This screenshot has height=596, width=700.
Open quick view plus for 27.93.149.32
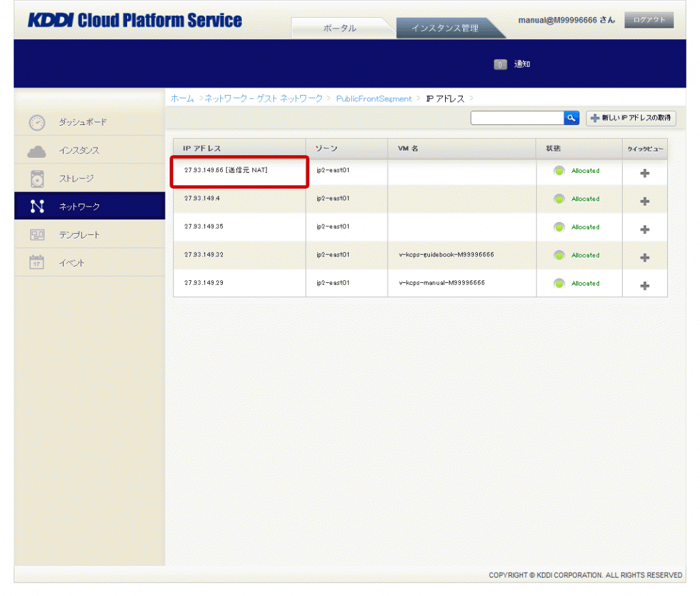(645, 258)
